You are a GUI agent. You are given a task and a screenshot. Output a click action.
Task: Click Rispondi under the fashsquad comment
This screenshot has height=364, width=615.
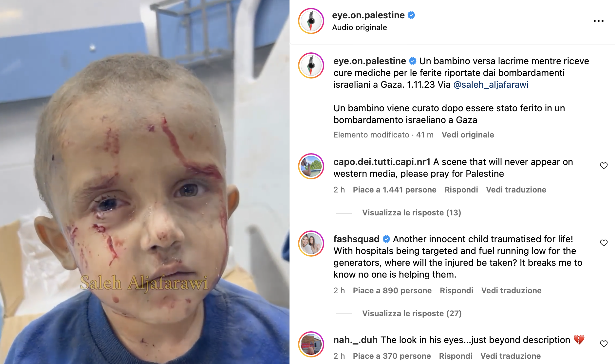456,291
